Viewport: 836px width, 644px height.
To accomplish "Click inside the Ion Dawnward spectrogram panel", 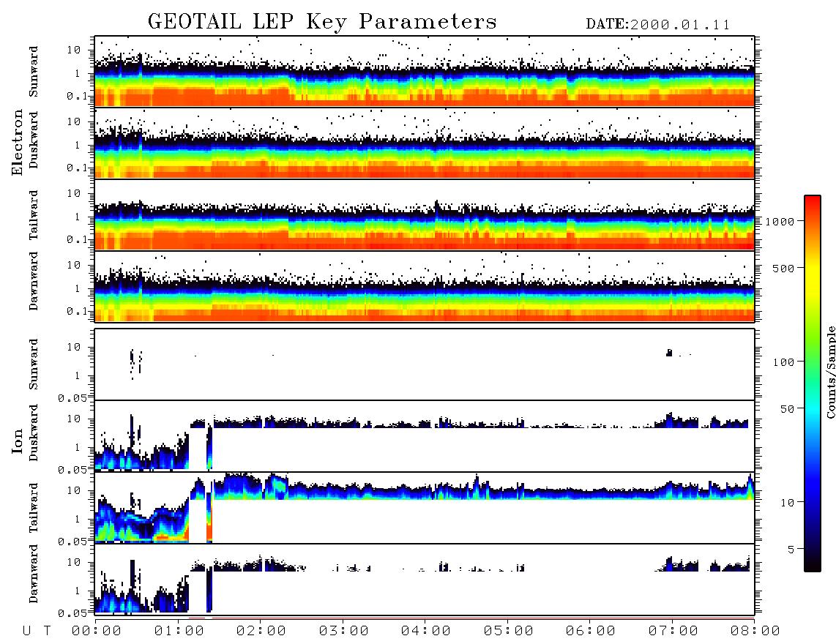I will click(x=425, y=580).
